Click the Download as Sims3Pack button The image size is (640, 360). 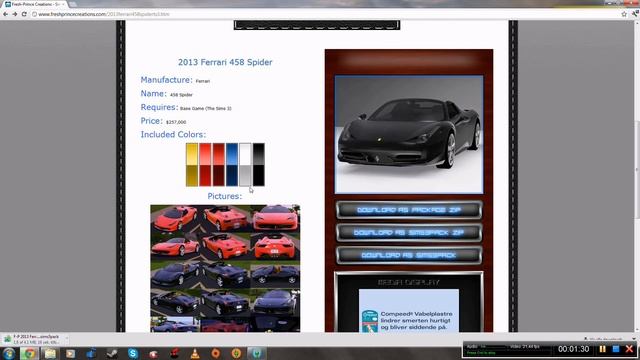click(409, 255)
